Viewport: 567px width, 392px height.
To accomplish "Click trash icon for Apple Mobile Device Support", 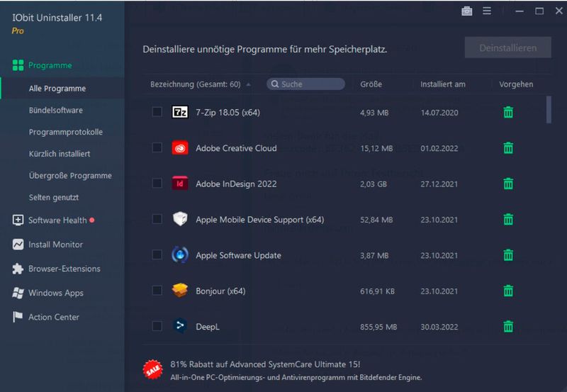I will 508,220.
